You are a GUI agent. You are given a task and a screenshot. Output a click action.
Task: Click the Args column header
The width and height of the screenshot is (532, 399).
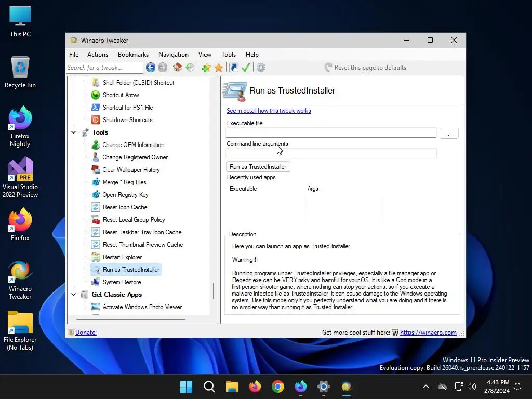click(343, 189)
